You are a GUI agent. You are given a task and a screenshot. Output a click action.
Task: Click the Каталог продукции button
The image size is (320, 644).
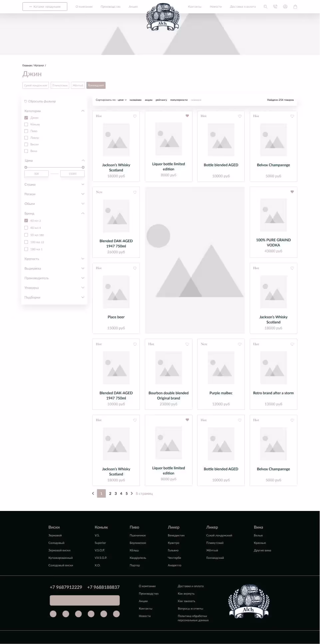click(x=45, y=7)
